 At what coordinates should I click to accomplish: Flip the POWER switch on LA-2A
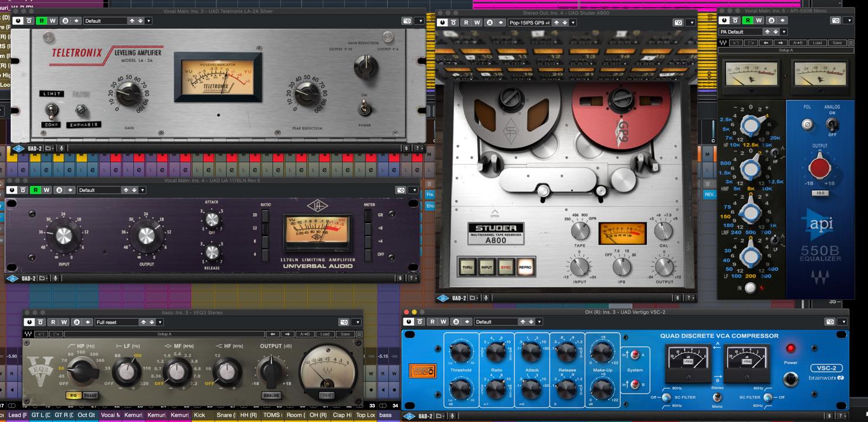coord(364,108)
